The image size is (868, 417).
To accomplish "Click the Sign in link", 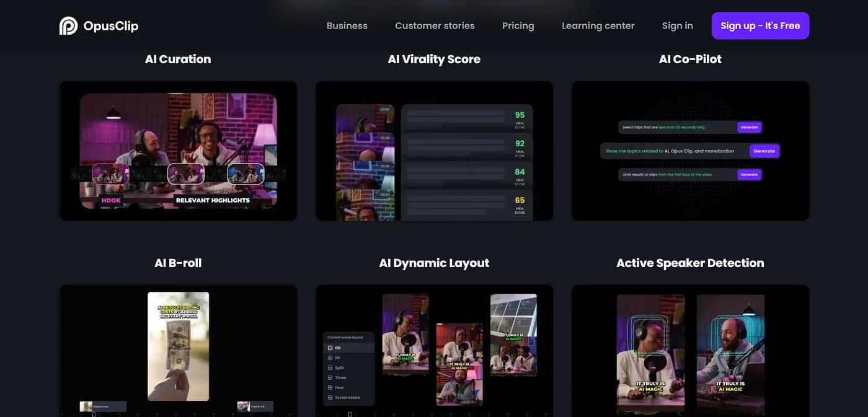I will click(677, 26).
